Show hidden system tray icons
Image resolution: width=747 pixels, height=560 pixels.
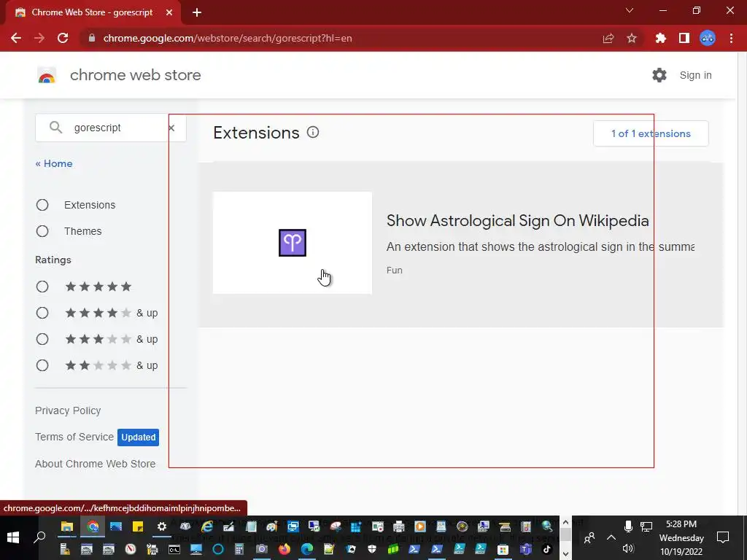point(611,537)
